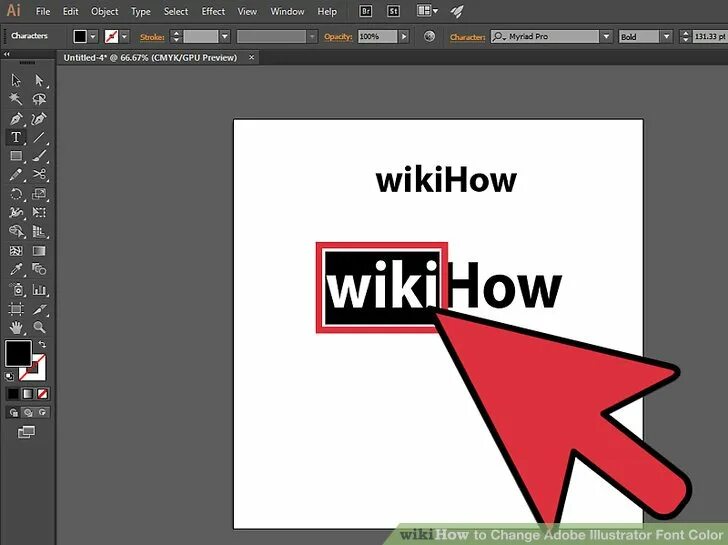The image size is (728, 545).
Task: Select the Width warp tool
Action: (16, 213)
